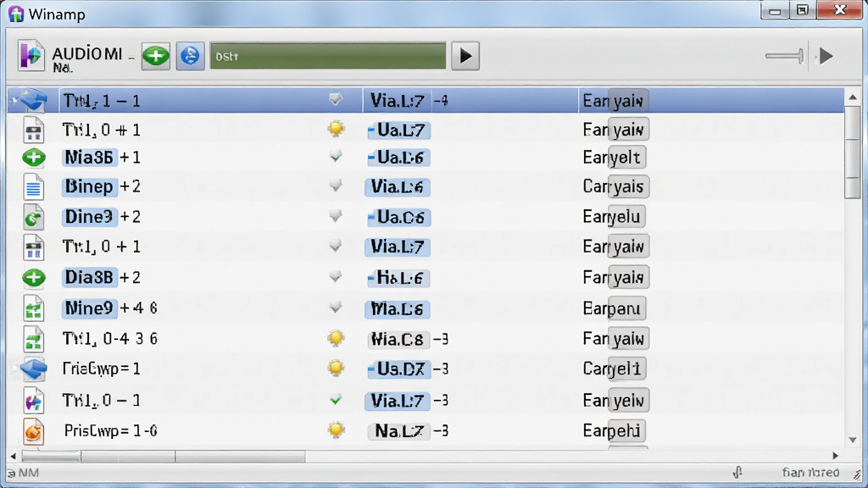Click the blue icon of FrieGwp=1 row
The height and width of the screenshot is (488, 868).
(34, 369)
